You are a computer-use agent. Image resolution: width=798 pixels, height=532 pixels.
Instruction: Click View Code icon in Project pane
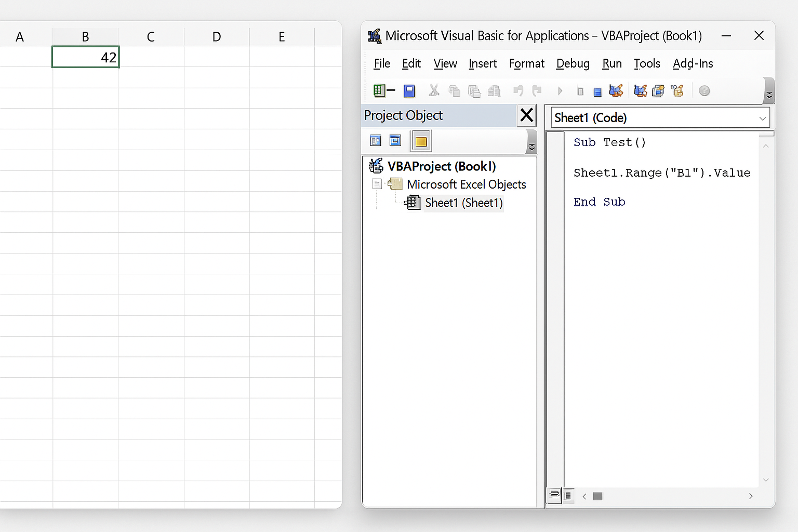pyautogui.click(x=376, y=141)
